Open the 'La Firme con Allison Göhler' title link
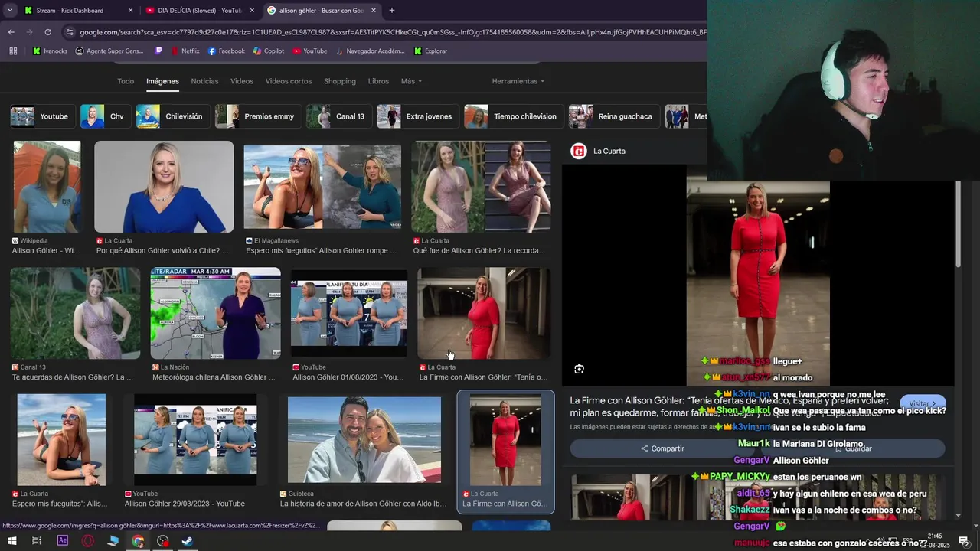980x551 pixels. [x=730, y=406]
